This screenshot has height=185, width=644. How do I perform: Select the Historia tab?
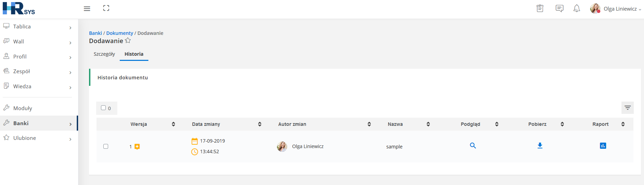(x=134, y=54)
